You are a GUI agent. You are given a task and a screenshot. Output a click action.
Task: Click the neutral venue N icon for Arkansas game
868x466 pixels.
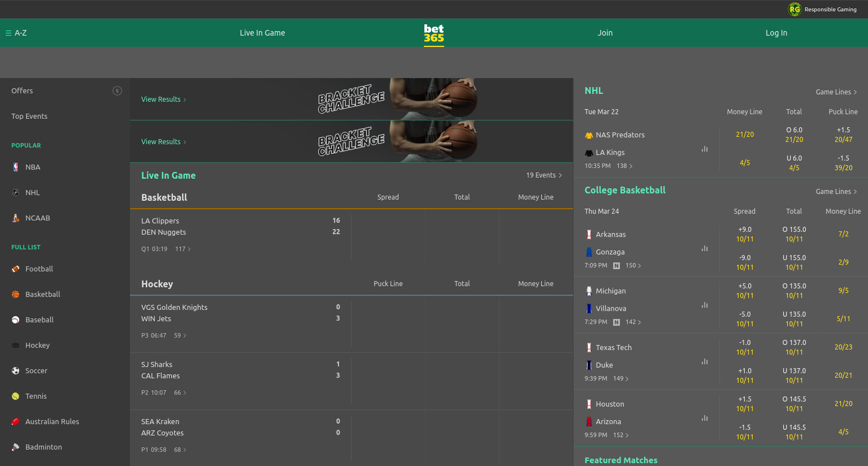click(617, 265)
